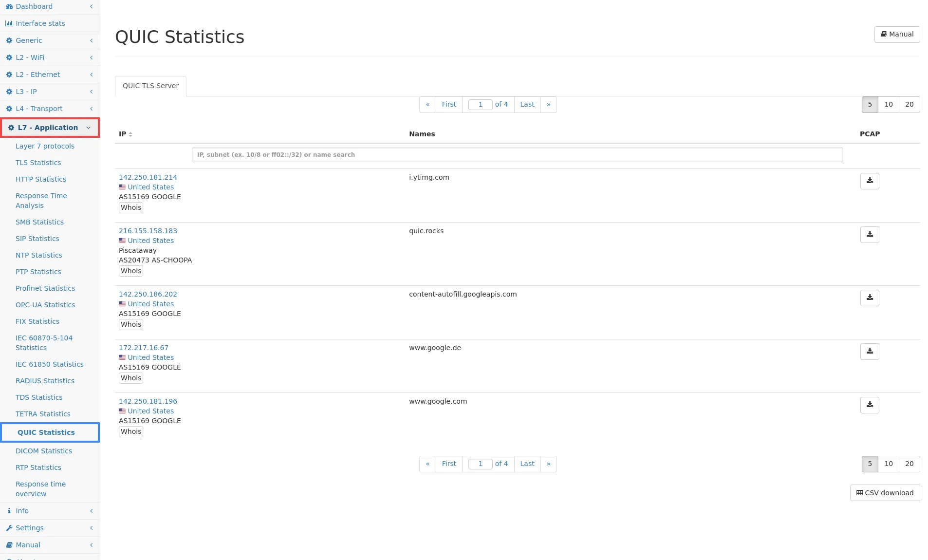
Task: Select 5 entries per page at bottom
Action: tap(870, 464)
